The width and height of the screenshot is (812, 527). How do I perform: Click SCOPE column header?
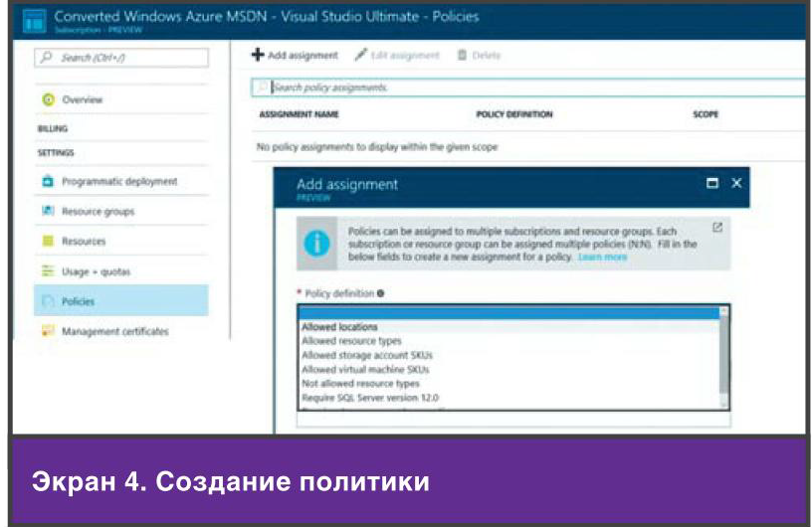click(706, 114)
